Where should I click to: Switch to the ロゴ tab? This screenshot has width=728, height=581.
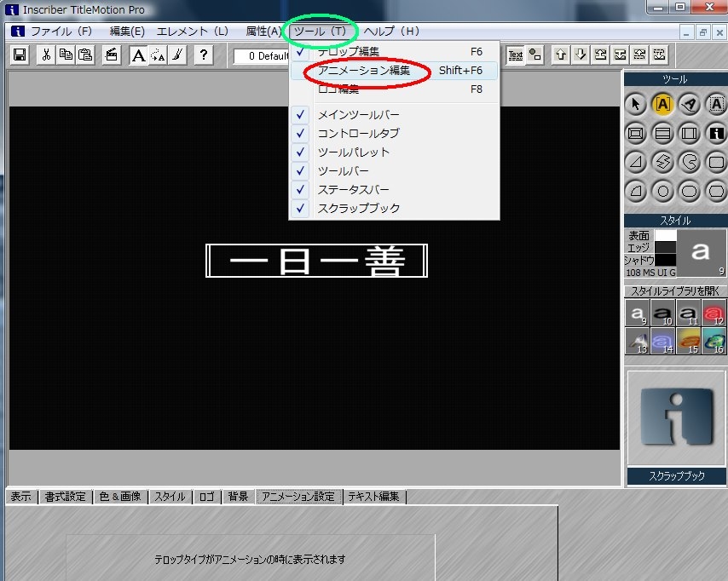[206, 497]
